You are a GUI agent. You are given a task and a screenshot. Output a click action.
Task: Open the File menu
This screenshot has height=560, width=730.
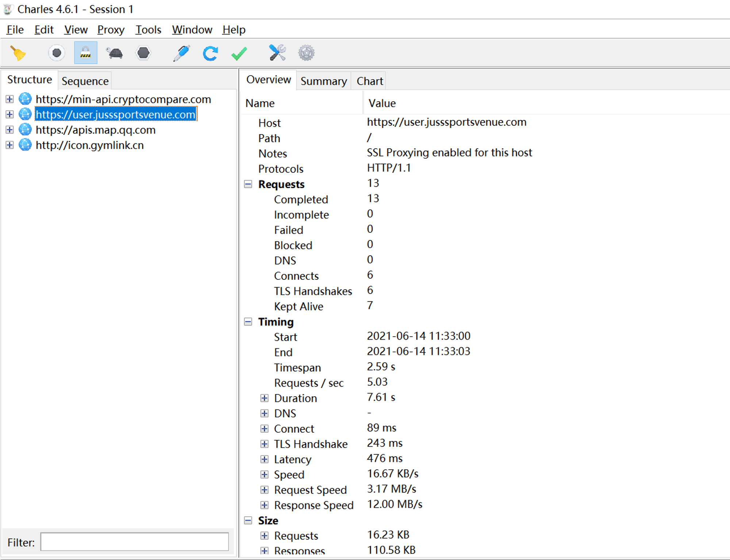click(15, 30)
